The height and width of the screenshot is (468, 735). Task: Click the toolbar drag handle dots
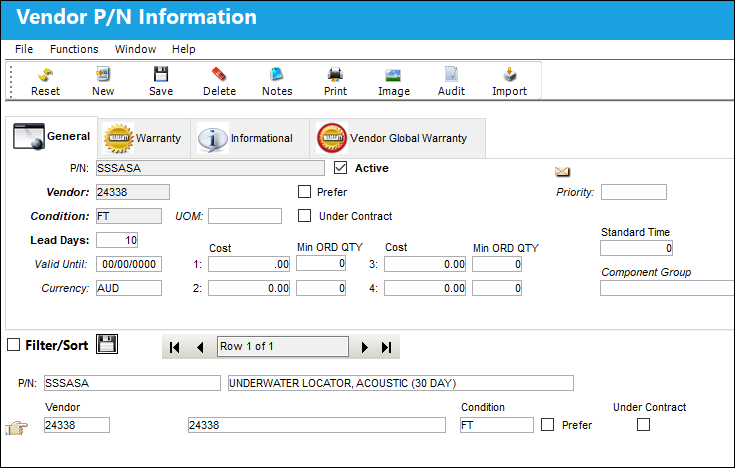point(10,81)
